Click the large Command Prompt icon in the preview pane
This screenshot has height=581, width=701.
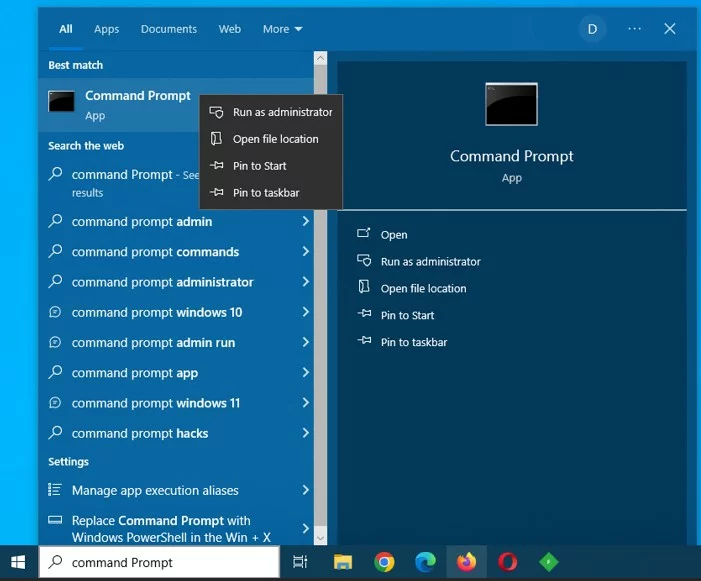(x=511, y=104)
